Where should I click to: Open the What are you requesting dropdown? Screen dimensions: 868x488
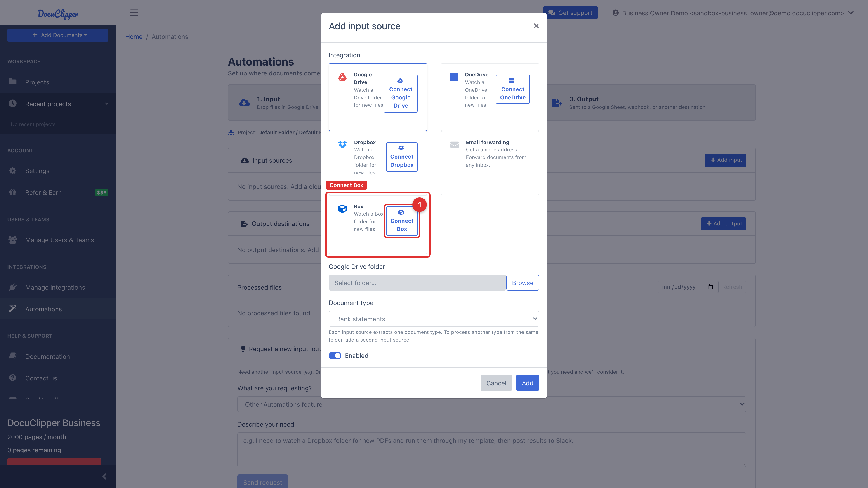pyautogui.click(x=492, y=404)
